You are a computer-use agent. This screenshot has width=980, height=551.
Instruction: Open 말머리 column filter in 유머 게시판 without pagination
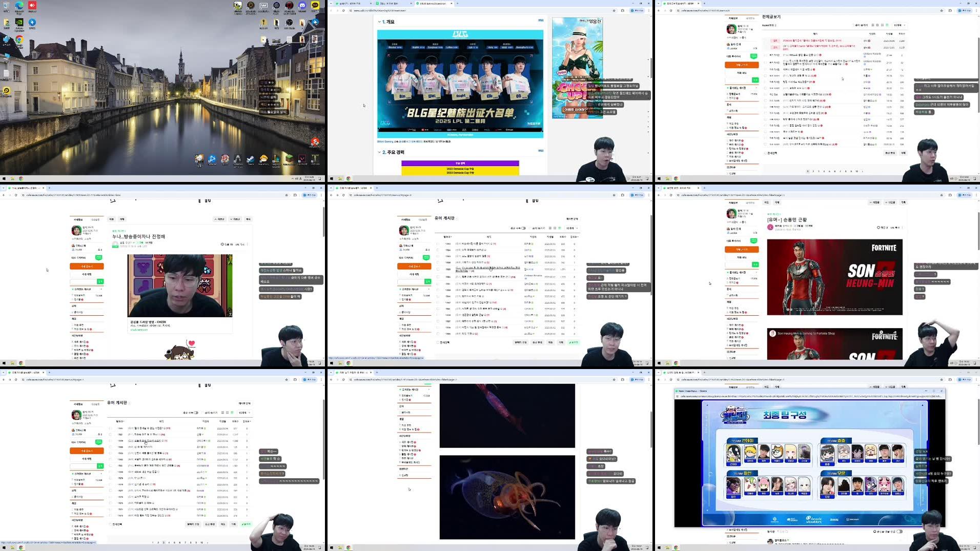(x=447, y=237)
